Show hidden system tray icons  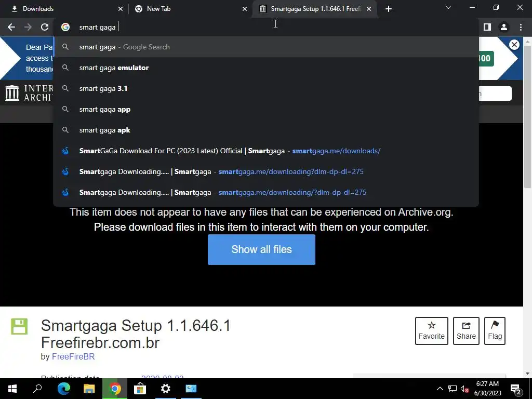pyautogui.click(x=440, y=389)
